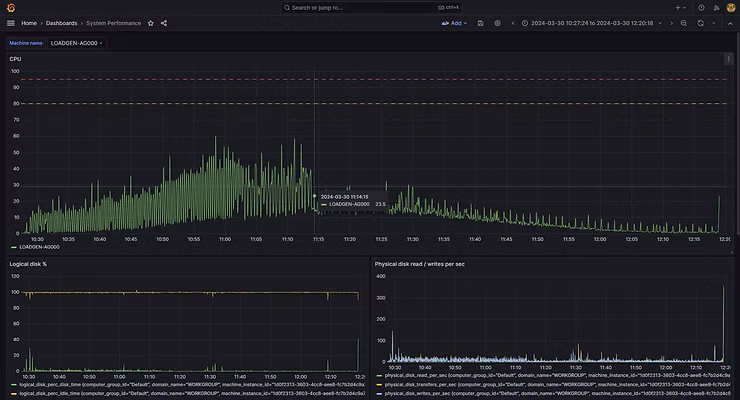Open the user profile avatar

coord(731,8)
